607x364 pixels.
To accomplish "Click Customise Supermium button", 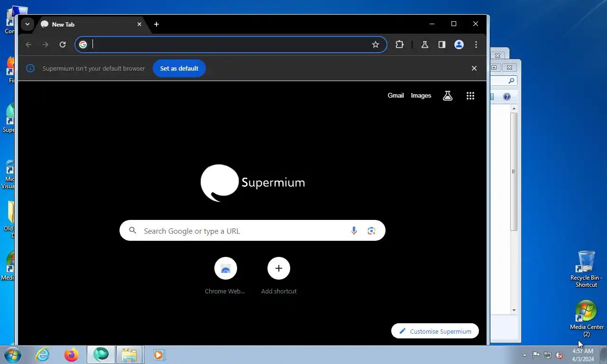I will coord(435,331).
